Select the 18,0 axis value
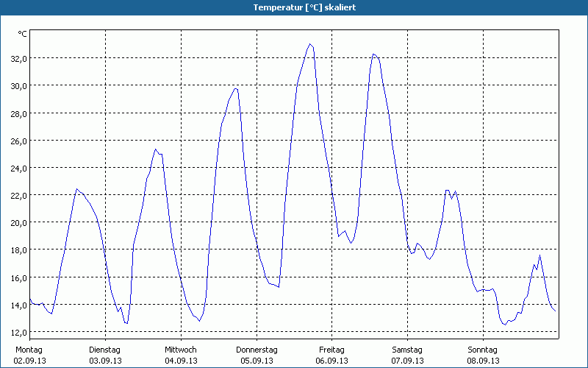The image size is (588, 368). (19, 250)
